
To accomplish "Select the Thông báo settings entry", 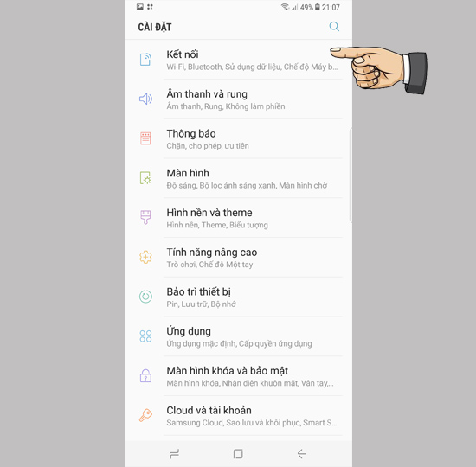I will click(238, 138).
